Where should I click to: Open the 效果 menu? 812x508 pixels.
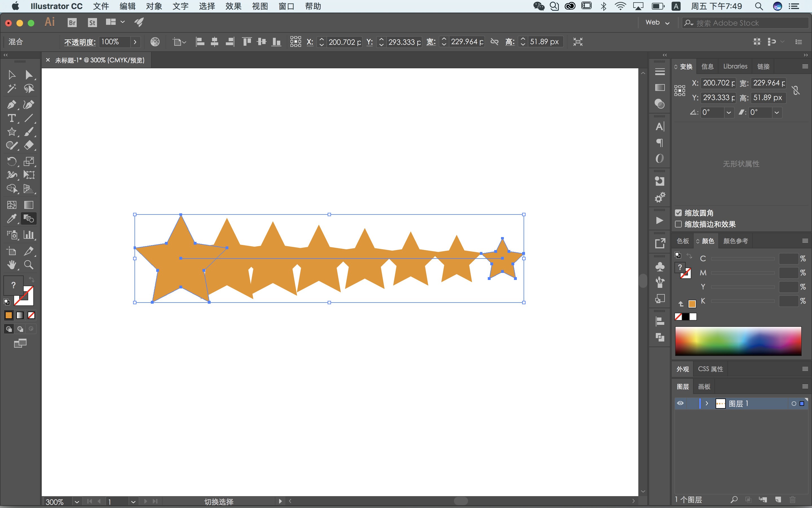233,6
